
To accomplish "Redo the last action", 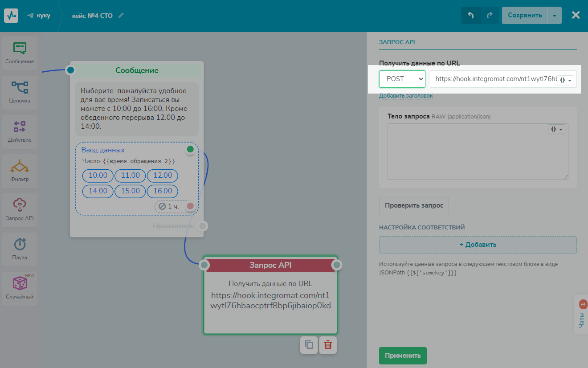I will [x=490, y=15].
